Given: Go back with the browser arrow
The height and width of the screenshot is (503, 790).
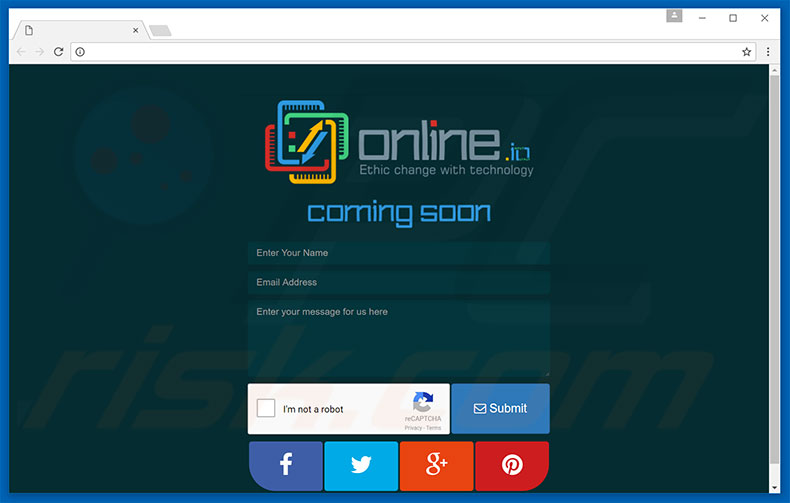Looking at the screenshot, I should (x=21, y=51).
